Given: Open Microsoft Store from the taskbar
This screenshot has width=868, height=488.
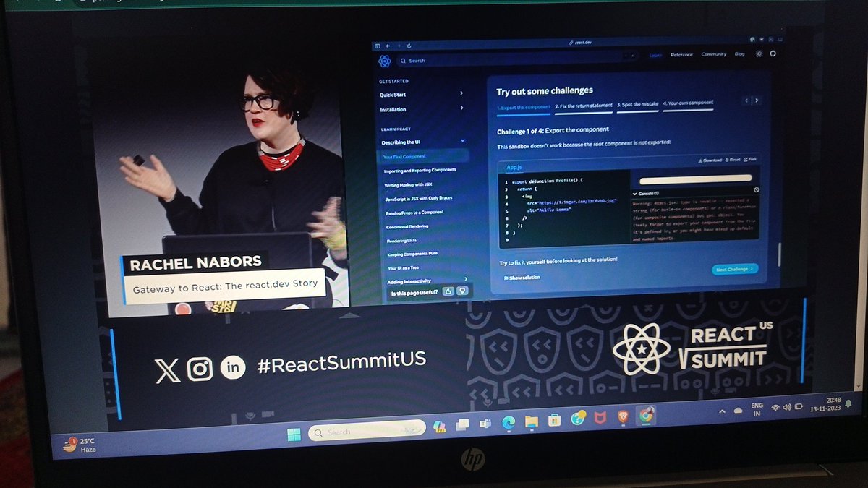Looking at the screenshot, I should pos(554,419).
